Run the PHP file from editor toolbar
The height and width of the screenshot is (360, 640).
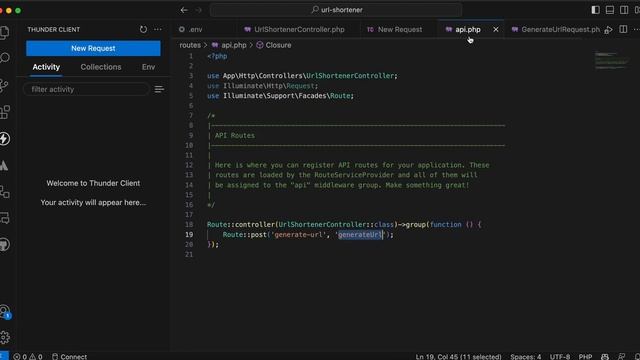click(608, 29)
